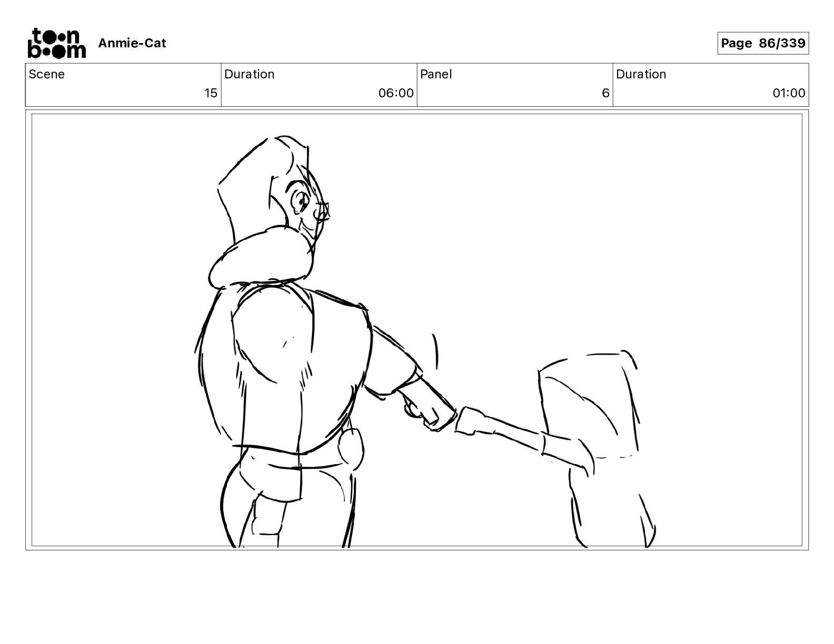Select the scene number '15'
Viewport: 834px width, 644px height.
click(x=211, y=93)
